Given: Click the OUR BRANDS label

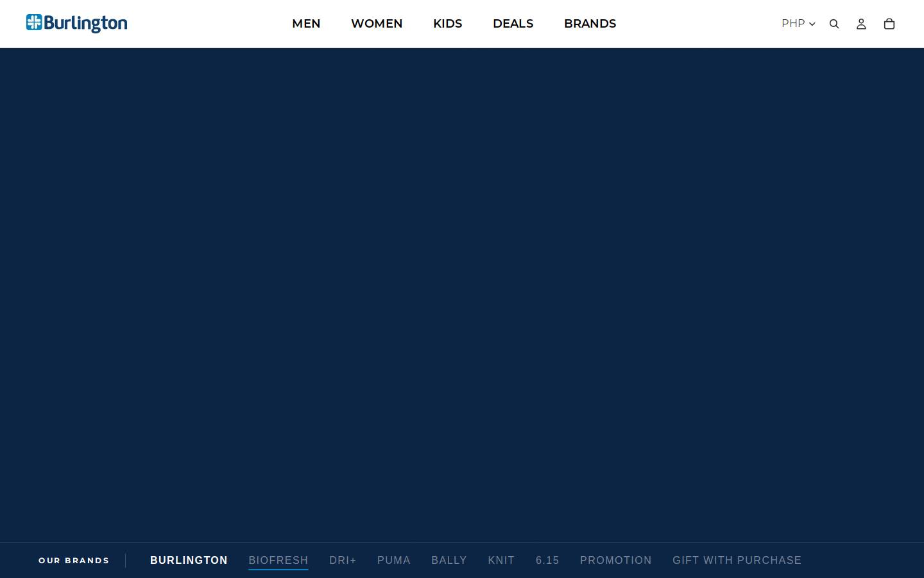Looking at the screenshot, I should (x=74, y=561).
